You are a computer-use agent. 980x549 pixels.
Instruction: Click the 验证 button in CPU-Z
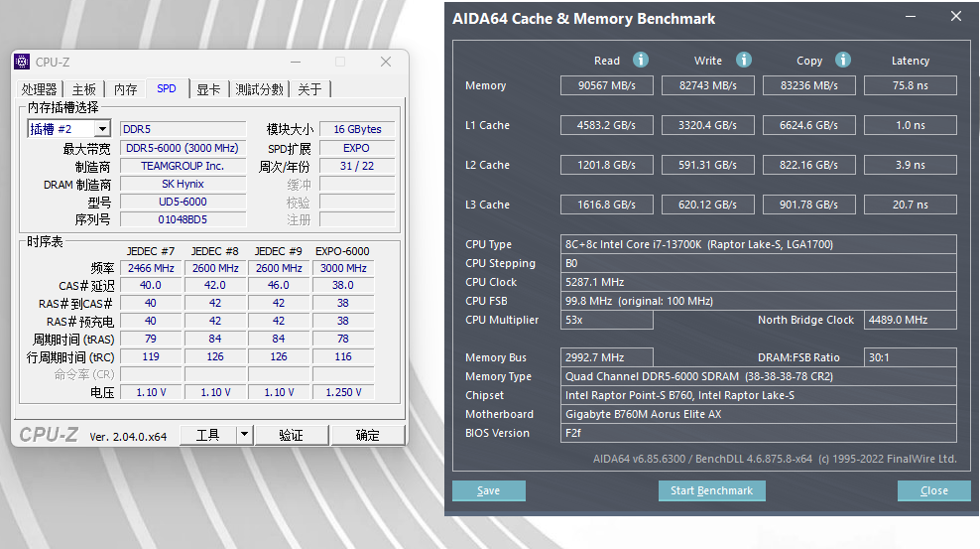[291, 435]
